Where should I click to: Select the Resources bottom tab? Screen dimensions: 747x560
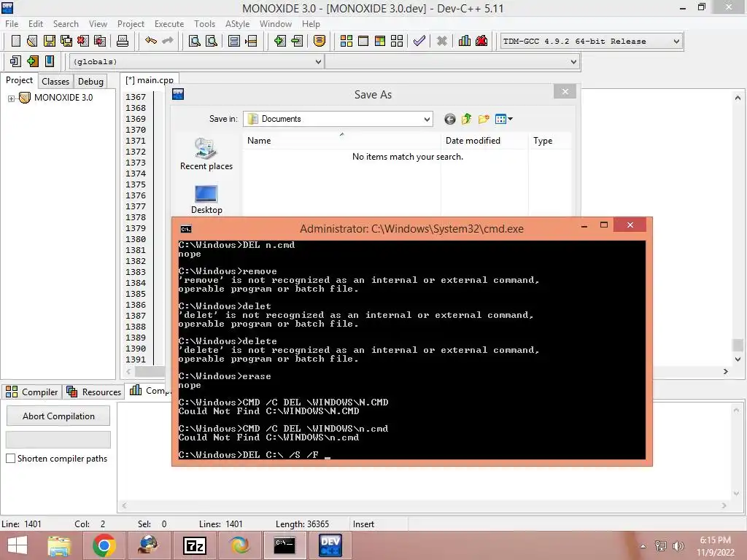click(94, 392)
